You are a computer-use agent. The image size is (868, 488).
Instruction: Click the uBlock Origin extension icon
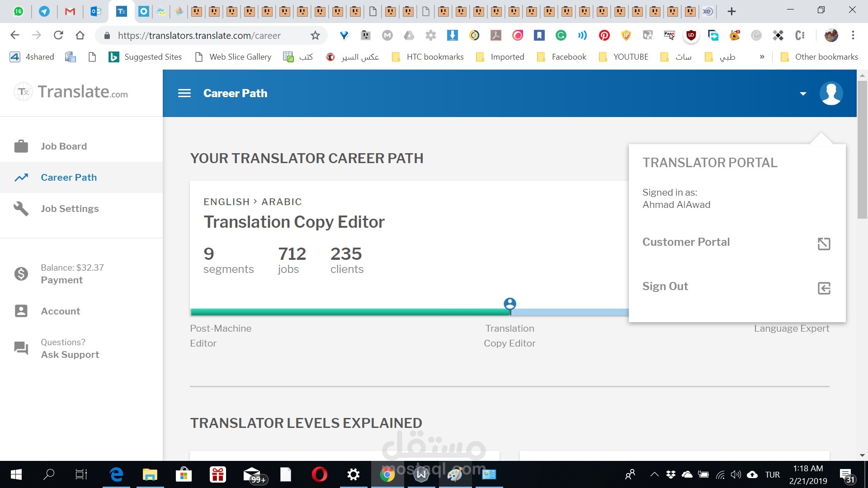point(691,35)
